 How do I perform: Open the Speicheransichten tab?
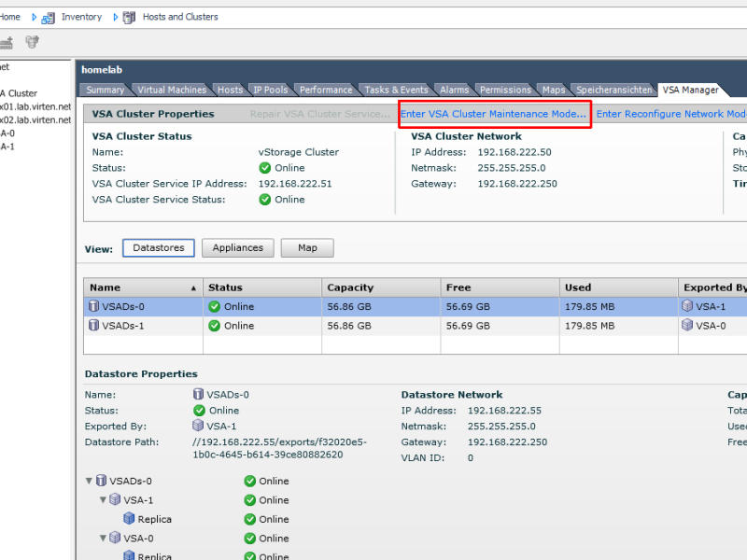click(x=613, y=90)
